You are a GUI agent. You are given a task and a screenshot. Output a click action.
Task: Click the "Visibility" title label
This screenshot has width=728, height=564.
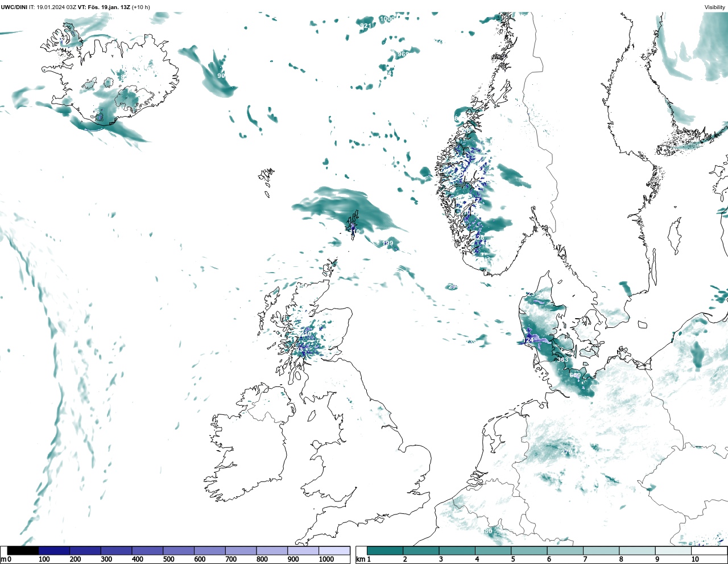[x=715, y=7]
